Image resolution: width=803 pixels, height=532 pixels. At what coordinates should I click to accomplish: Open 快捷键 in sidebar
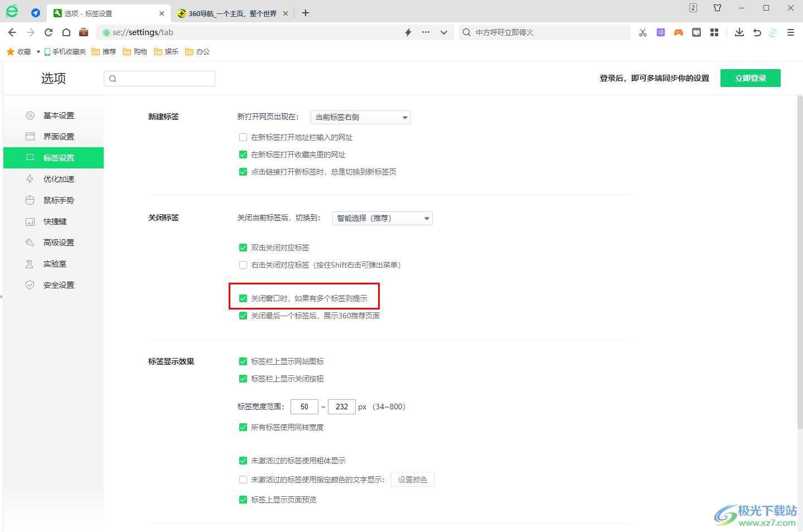point(54,221)
